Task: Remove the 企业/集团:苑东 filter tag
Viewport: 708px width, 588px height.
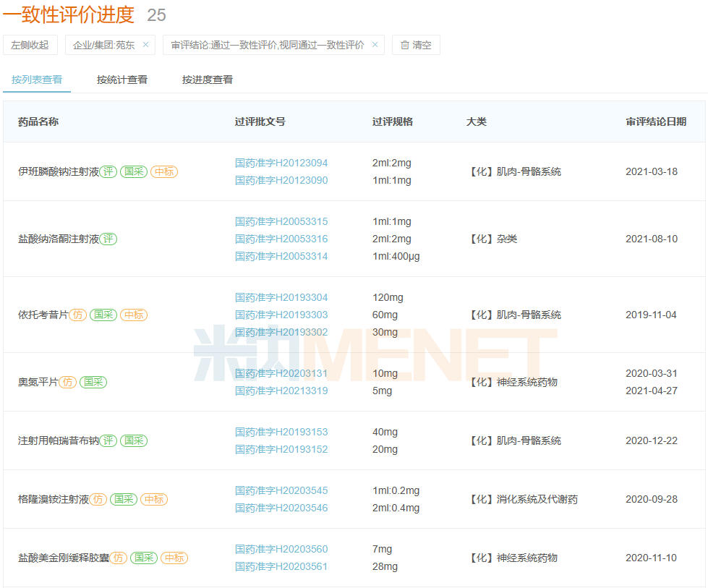Action: pyautogui.click(x=145, y=45)
